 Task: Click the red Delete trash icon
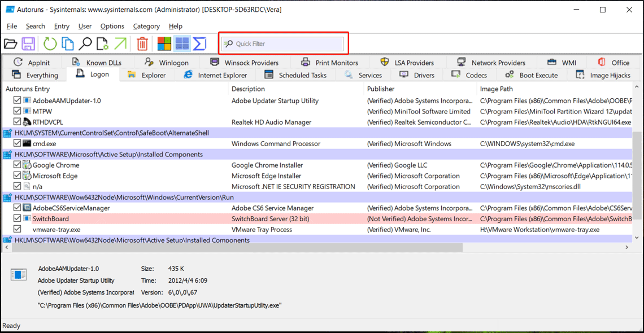(142, 43)
